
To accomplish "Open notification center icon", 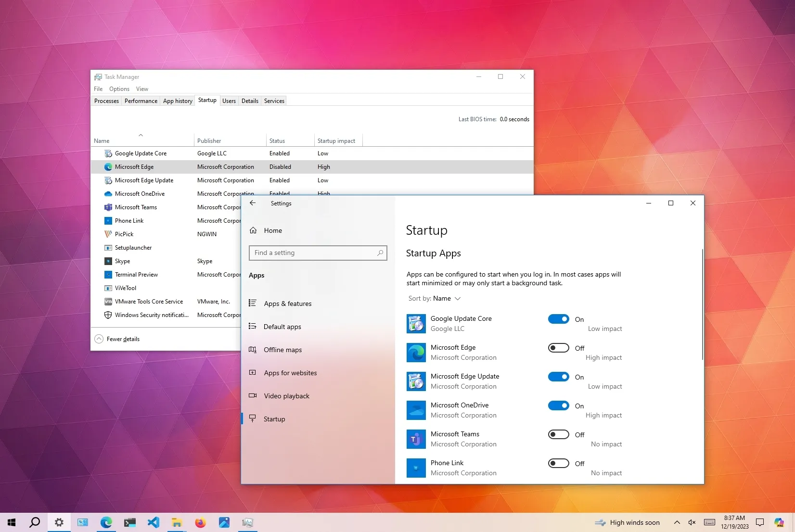I will click(760, 522).
